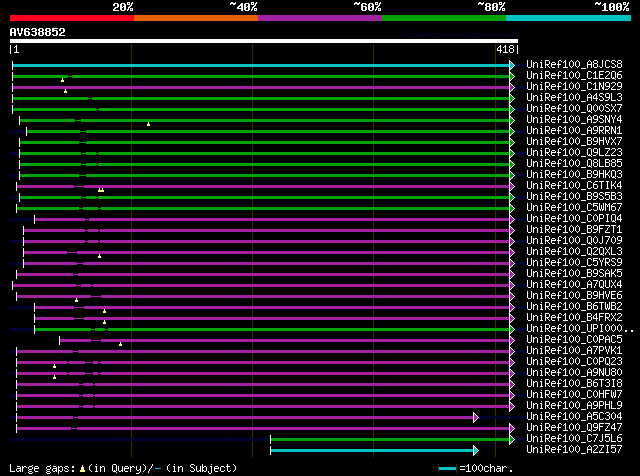
Task: Open the UniRef100_A7QUX4 hit label
Action: click(574, 285)
